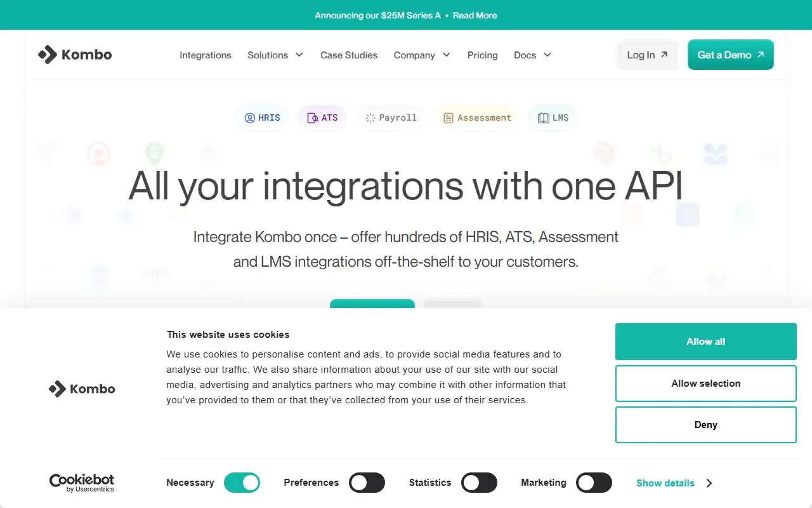Pick the Assessment category pill

(x=477, y=118)
